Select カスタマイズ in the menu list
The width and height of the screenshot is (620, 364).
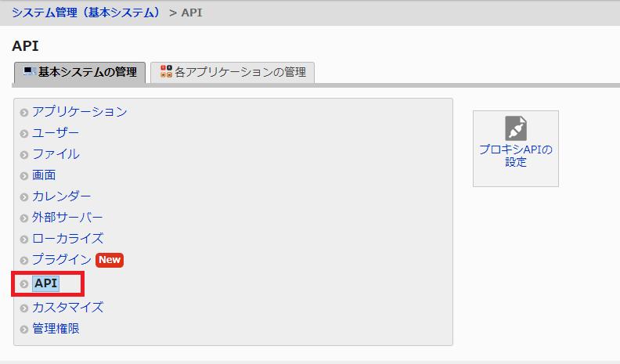[67, 307]
